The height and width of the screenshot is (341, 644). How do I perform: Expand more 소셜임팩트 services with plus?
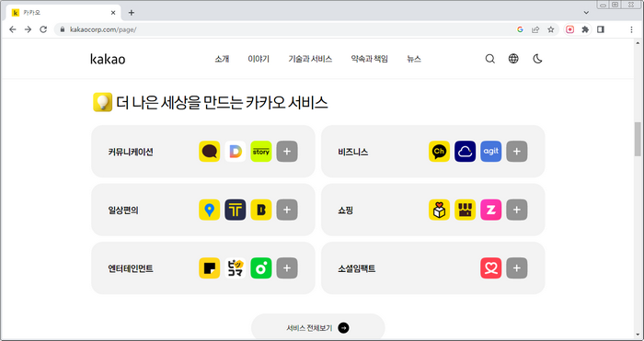pos(517,268)
